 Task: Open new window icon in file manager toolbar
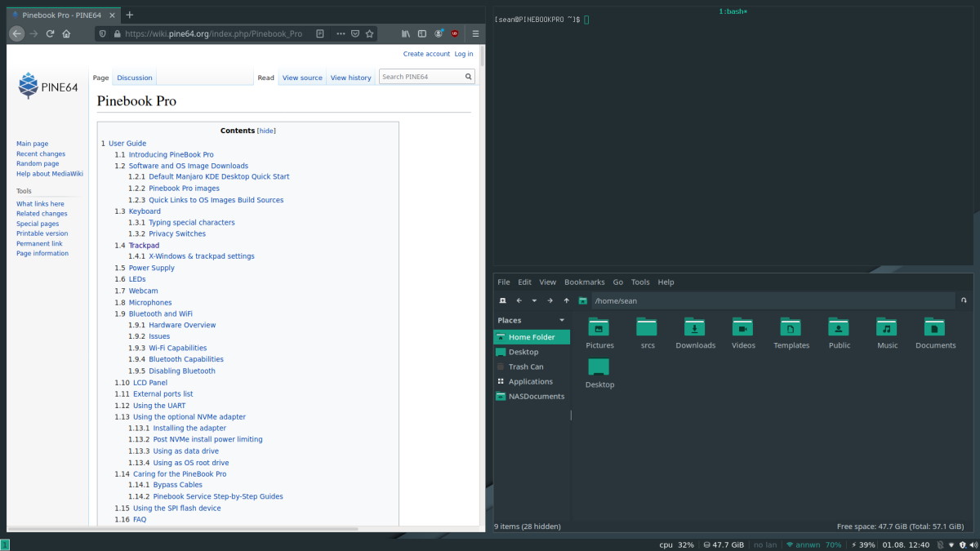click(502, 300)
